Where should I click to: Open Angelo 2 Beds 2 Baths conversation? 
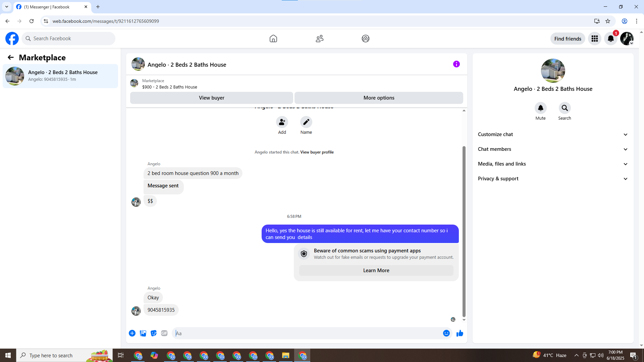coord(60,76)
